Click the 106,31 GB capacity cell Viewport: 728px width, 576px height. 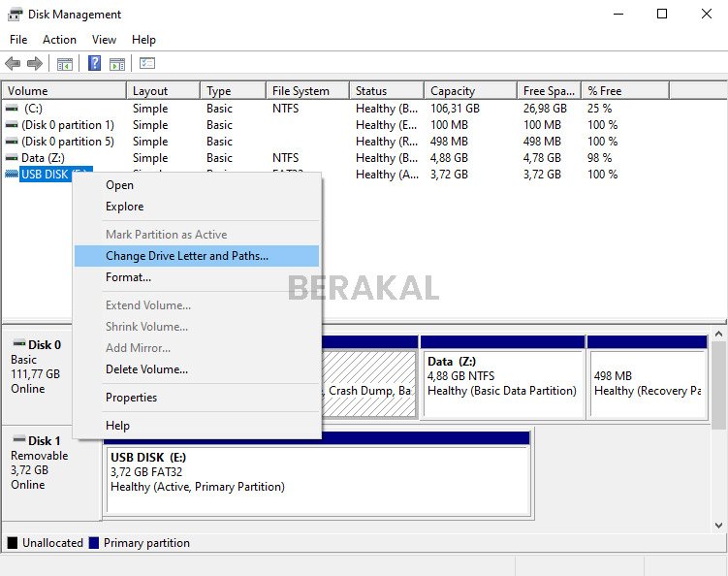pyautogui.click(x=455, y=109)
